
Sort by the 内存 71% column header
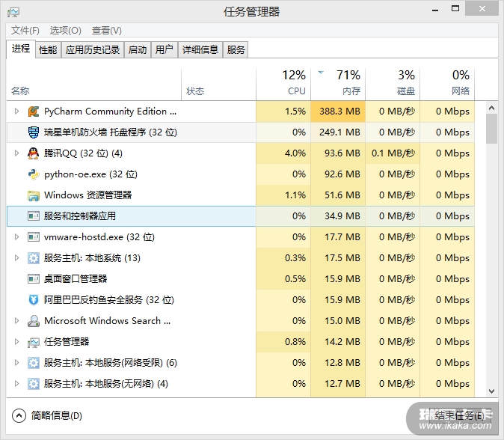(338, 85)
